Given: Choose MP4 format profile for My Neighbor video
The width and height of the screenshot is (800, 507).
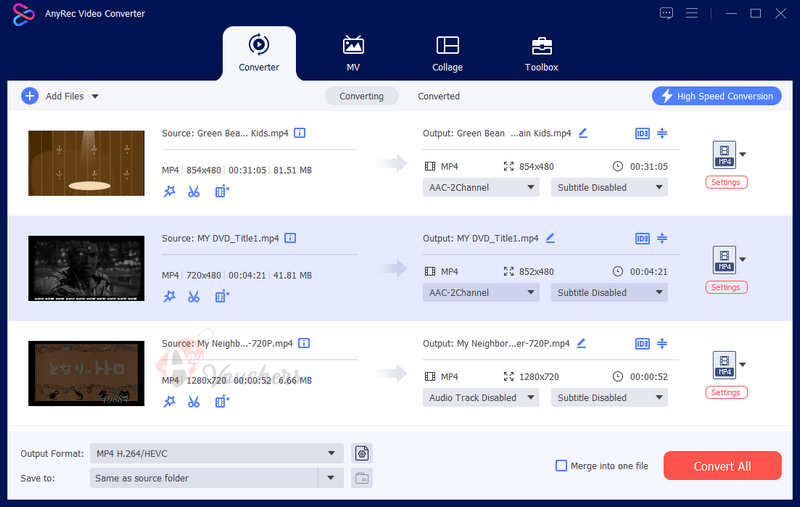Looking at the screenshot, I should coord(729,365).
